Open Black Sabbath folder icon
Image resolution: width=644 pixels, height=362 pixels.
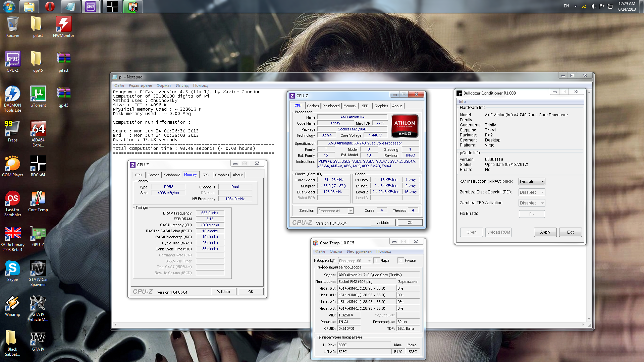[x=13, y=343]
